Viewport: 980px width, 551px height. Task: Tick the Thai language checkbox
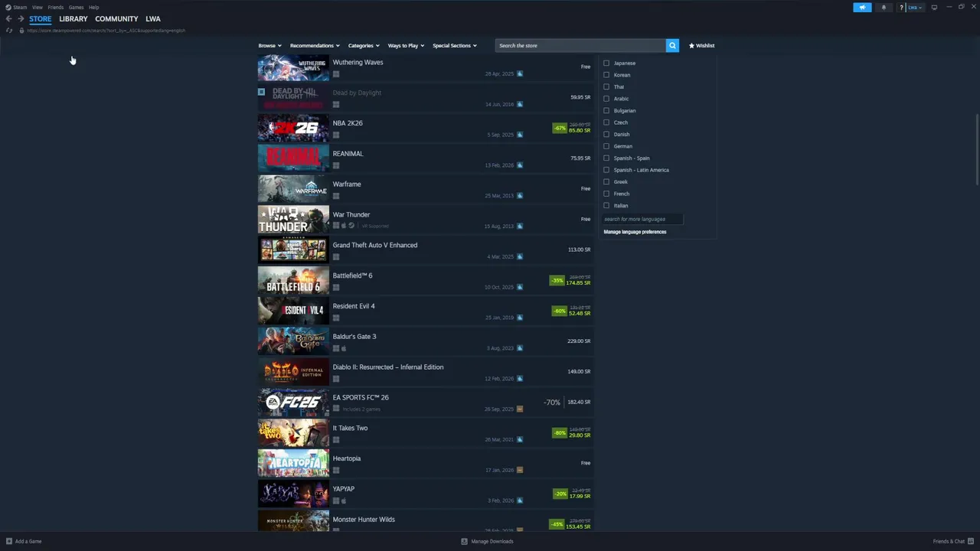606,86
